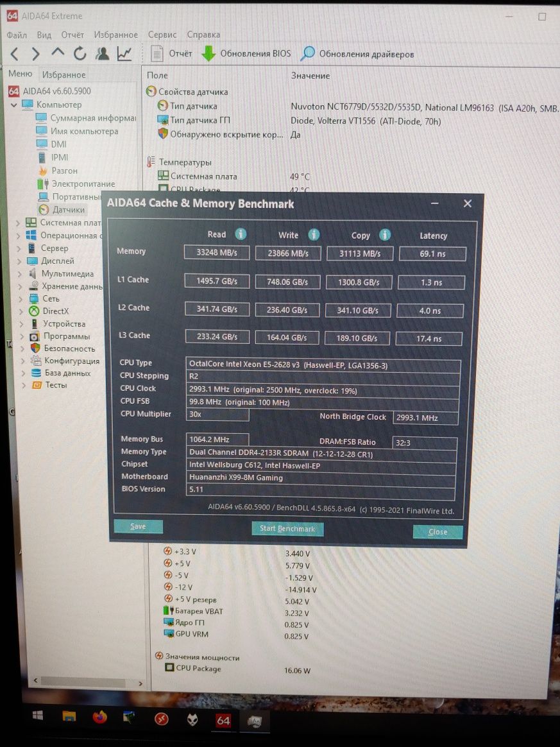Click the Значение column header
560x747 pixels.
pyautogui.click(x=310, y=76)
